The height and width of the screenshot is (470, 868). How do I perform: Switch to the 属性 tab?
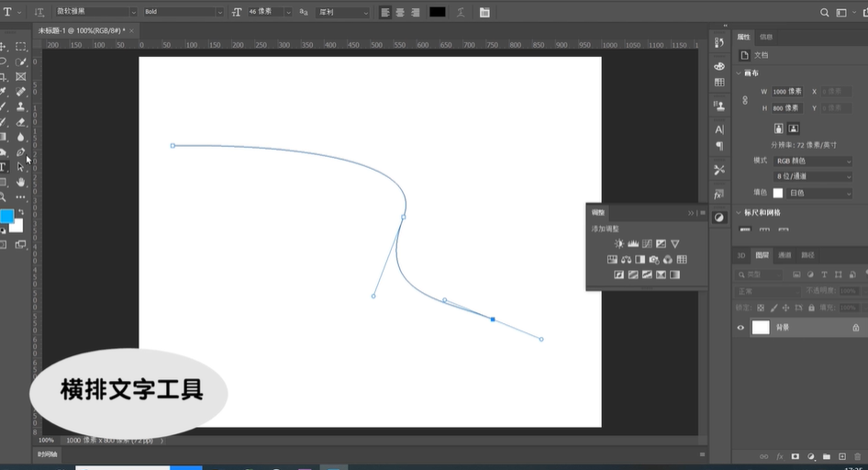click(743, 37)
